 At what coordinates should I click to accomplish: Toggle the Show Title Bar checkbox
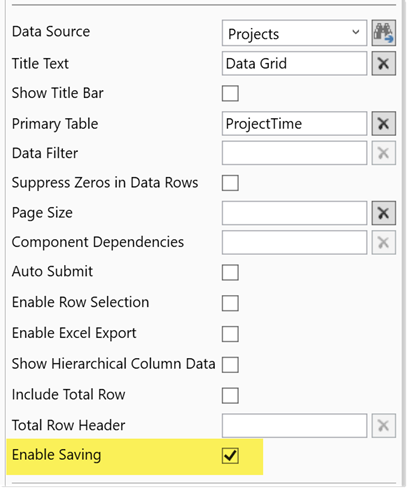[230, 93]
